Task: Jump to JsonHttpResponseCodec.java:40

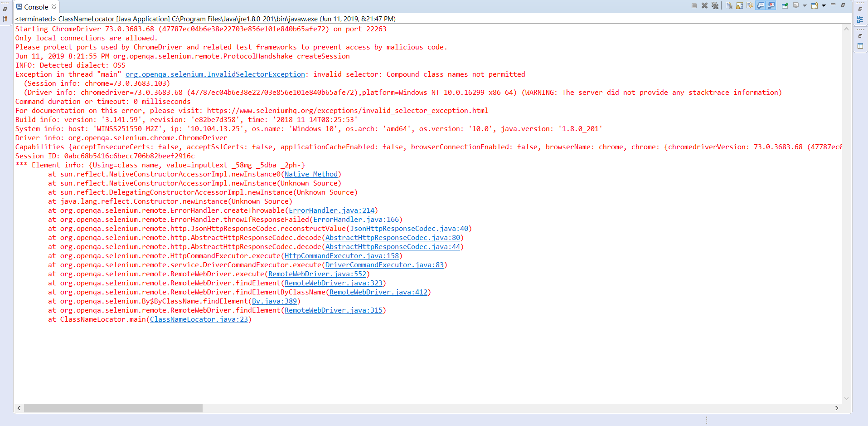Action: click(409, 229)
